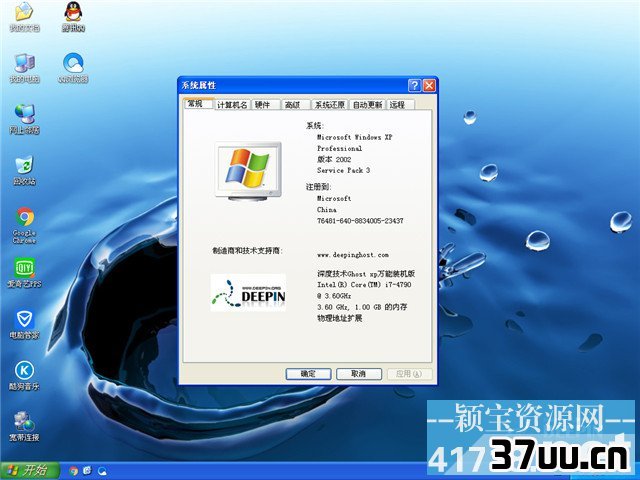Click the Windows XP monitor logo image

point(248,171)
